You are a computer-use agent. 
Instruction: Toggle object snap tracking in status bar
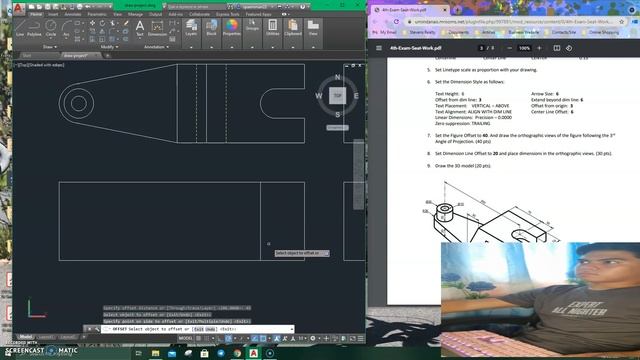[255, 338]
